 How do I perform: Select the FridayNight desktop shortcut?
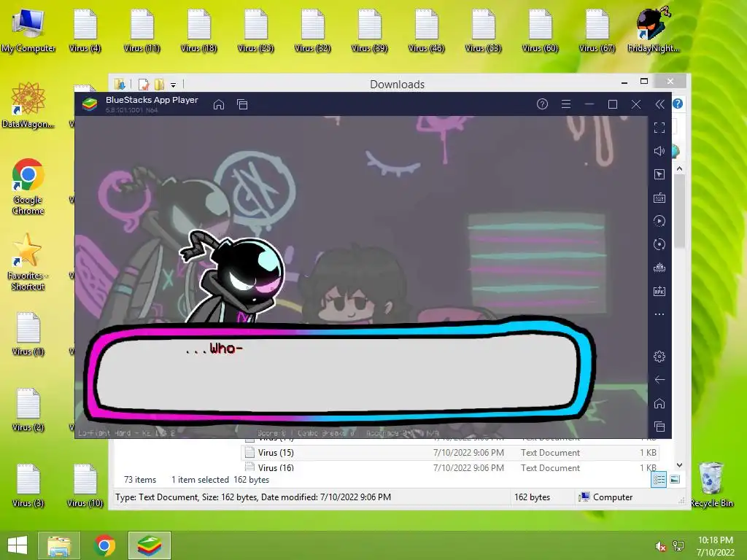click(x=653, y=29)
